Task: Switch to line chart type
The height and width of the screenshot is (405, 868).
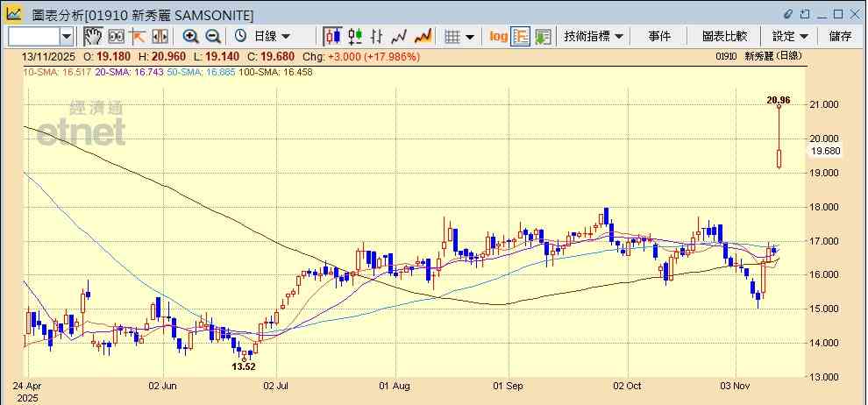Action: tap(400, 36)
